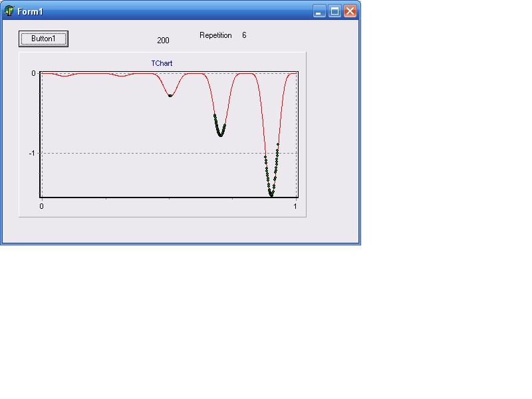Click the green point cluster at the deepest minimum
Image resolution: width=532 pixels, height=399 pixels.
click(271, 194)
